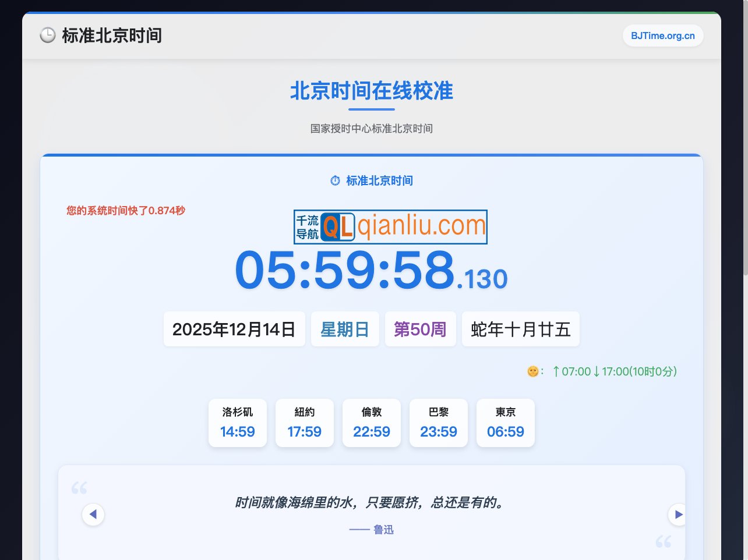Viewport: 748px width, 560px height.
Task: Click the right arrow of the quote carousel
Action: [678, 514]
